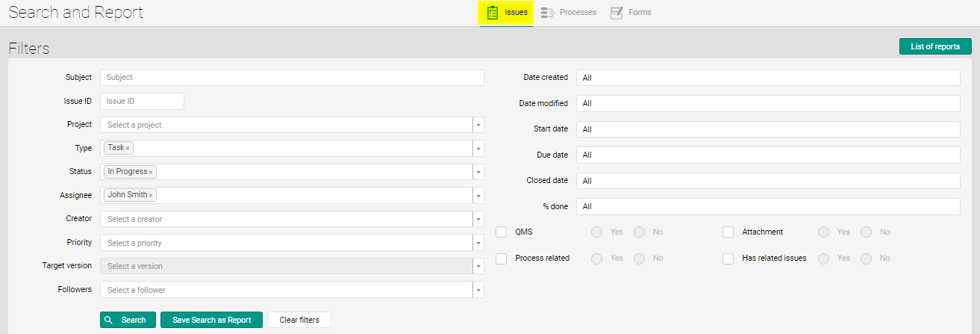The width and height of the screenshot is (980, 334).
Task: Click the magnifier icon on Search button
Action: 109,320
